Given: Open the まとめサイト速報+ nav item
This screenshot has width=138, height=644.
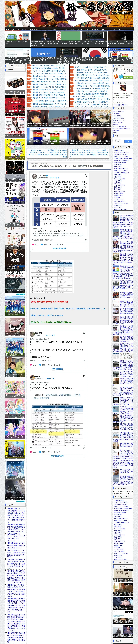Looking at the screenshot, I should [x=99, y=30].
